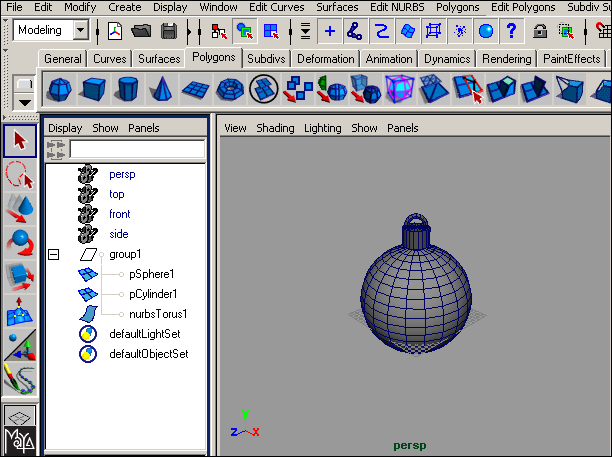Open the shelf options down arrow

(25, 103)
